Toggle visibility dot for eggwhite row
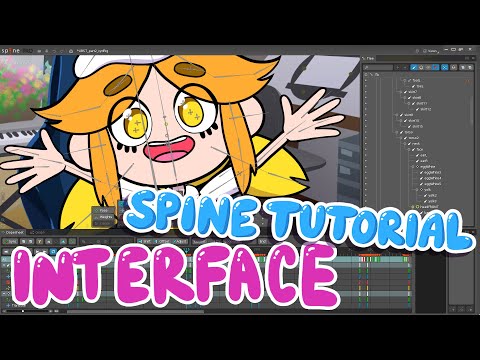Viewport: 480px width, 360px height. coord(366,166)
